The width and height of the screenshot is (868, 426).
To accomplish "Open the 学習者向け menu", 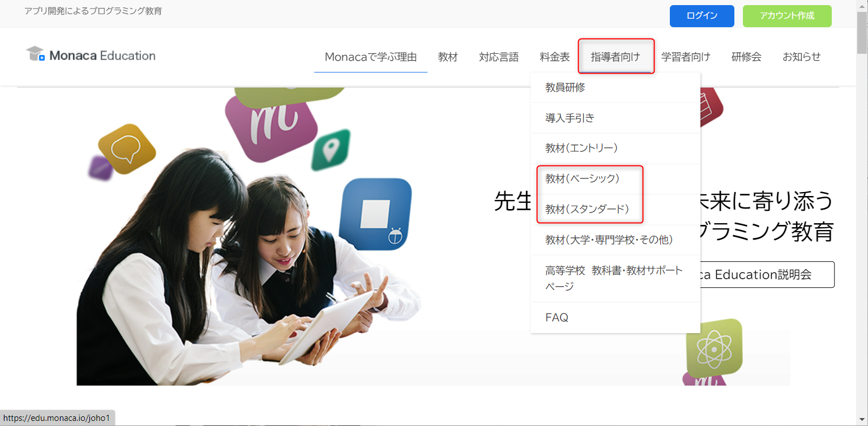I will 686,57.
